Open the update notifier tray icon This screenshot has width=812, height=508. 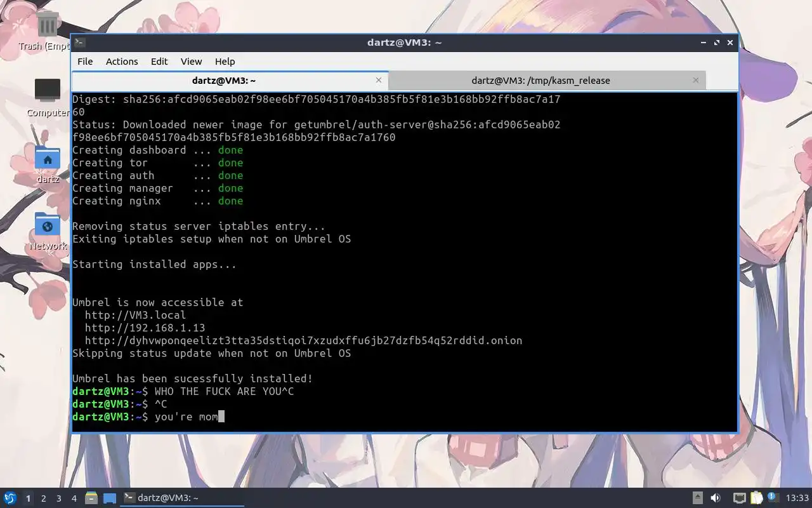(x=772, y=497)
